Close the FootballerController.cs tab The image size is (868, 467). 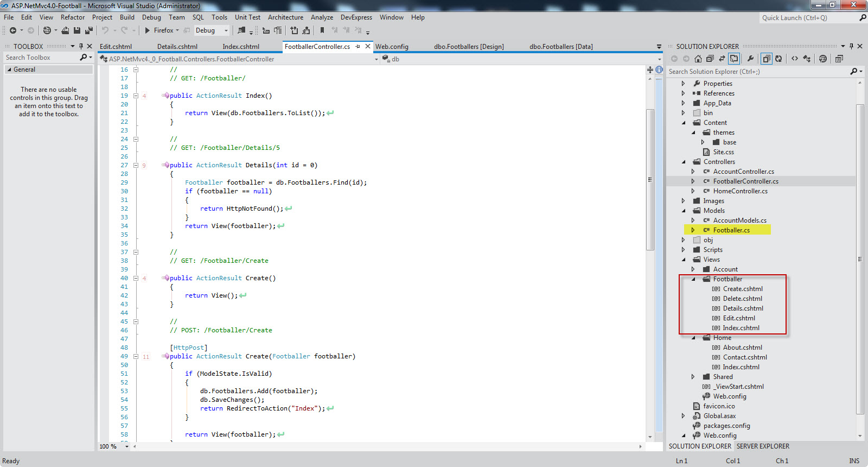coord(368,46)
